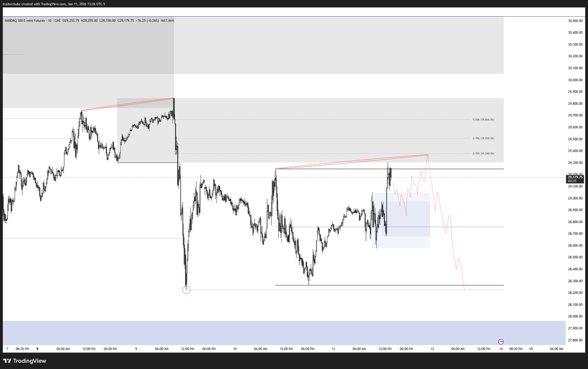
Task: Click the 28,200.00 price axis label
Action: click(x=575, y=293)
